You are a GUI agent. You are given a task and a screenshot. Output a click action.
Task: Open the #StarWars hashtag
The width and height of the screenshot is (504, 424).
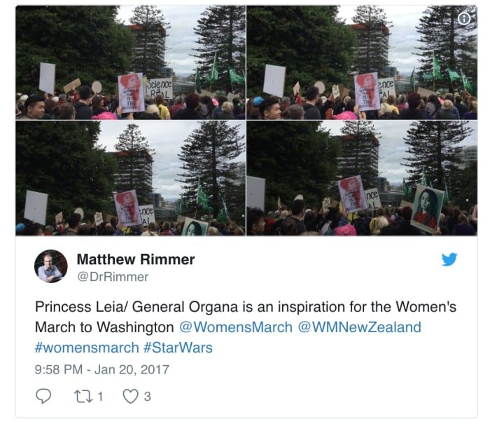click(x=178, y=348)
